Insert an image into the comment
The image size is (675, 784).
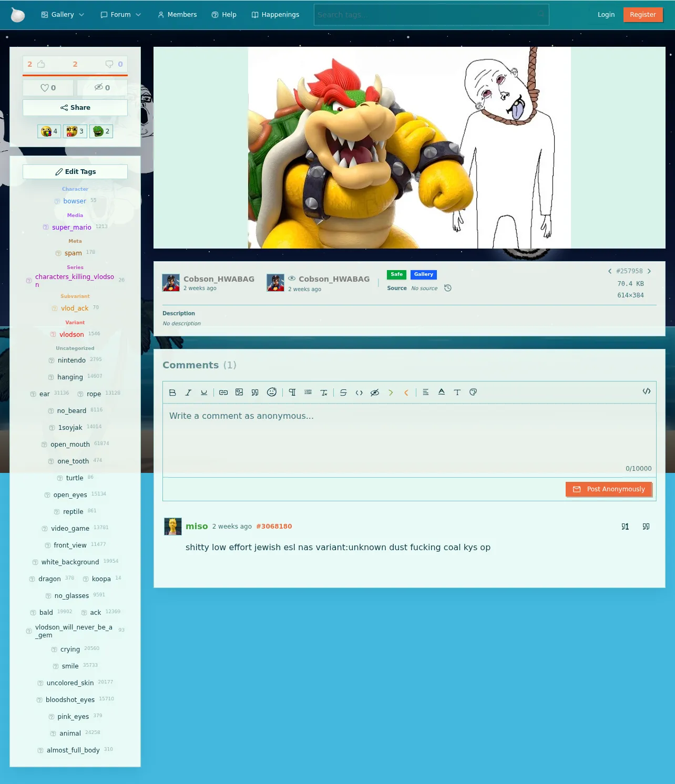pyautogui.click(x=239, y=393)
